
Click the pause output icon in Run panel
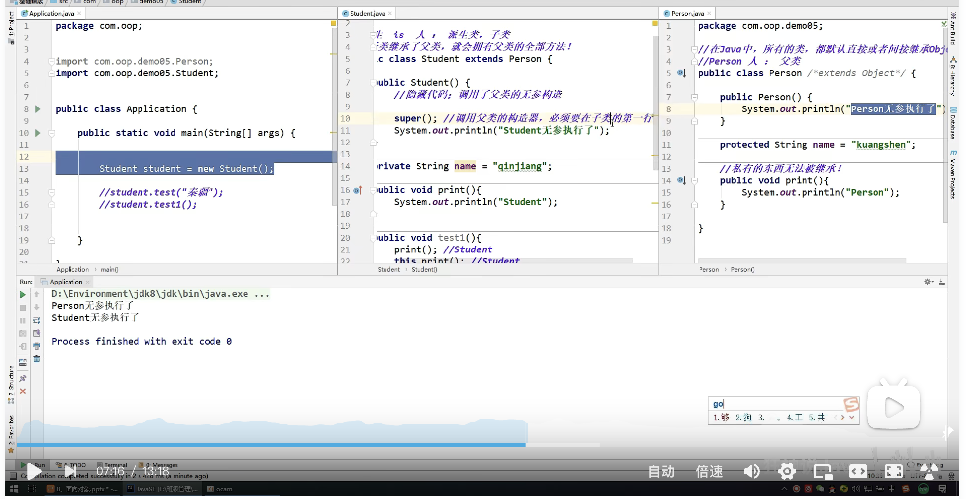coord(23,321)
